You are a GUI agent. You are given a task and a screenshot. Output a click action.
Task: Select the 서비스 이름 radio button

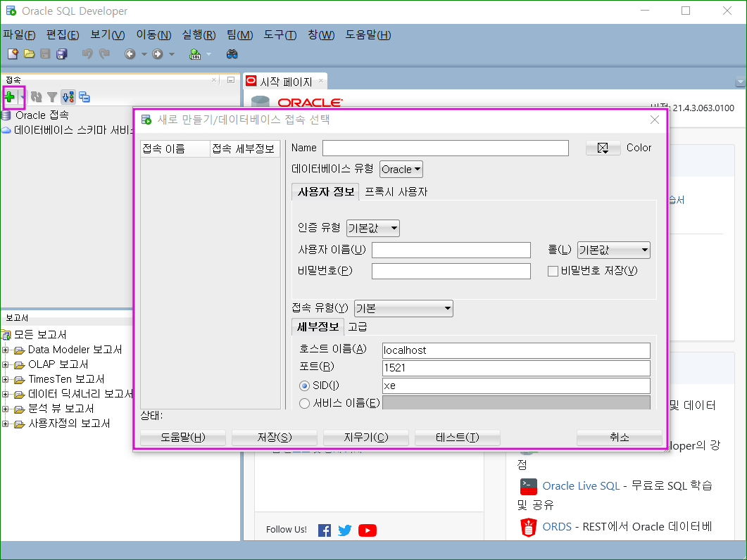point(304,403)
